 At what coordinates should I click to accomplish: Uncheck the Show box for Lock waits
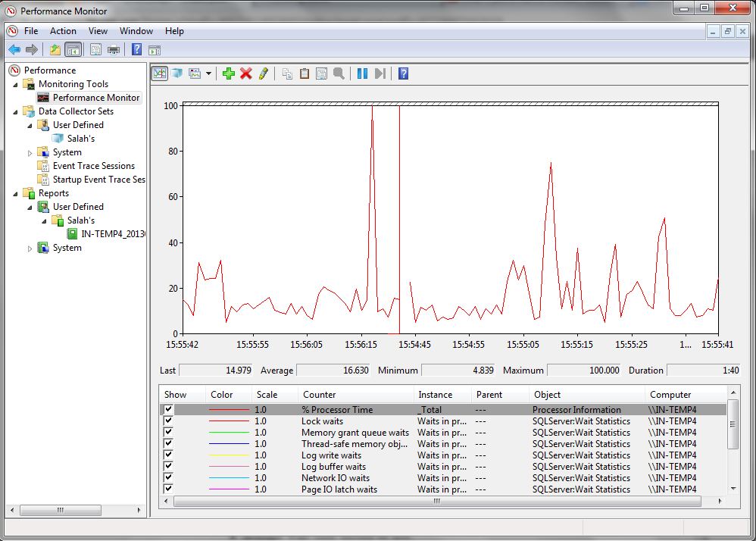pyautogui.click(x=168, y=421)
